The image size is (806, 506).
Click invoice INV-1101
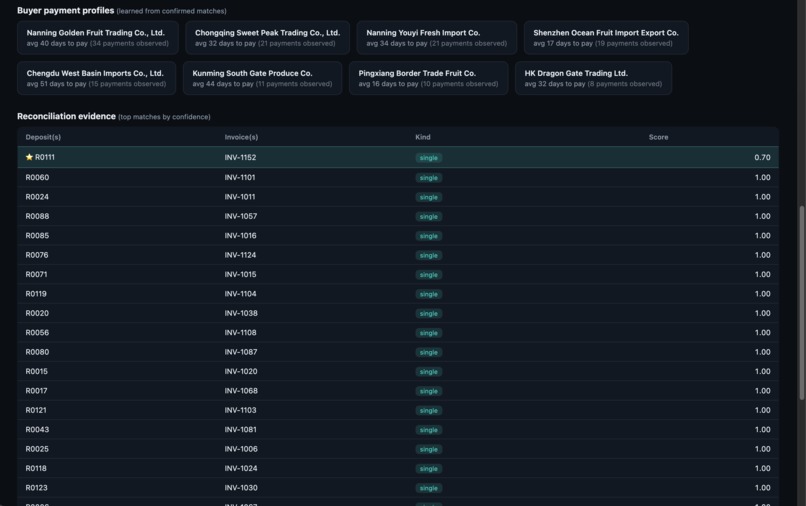[240, 177]
